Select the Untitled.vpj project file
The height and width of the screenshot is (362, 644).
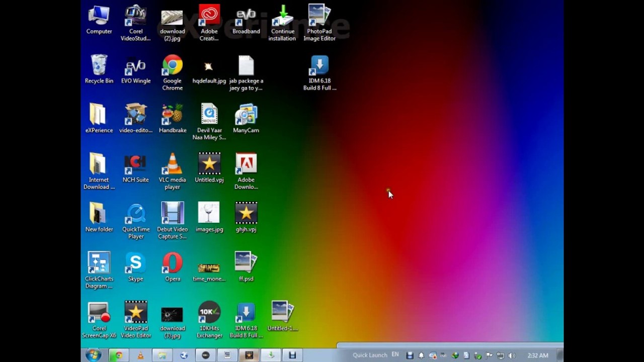209,168
